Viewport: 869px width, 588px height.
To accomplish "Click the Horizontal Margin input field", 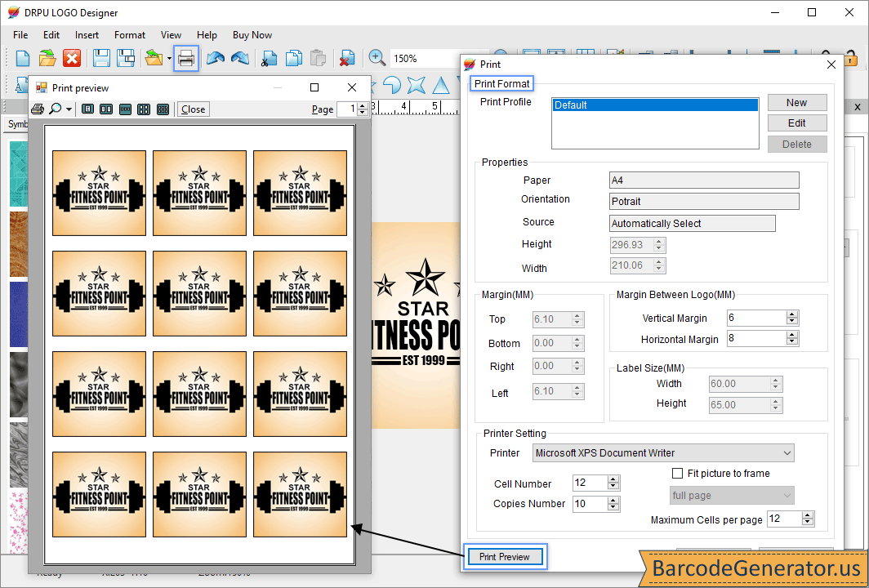I will (x=756, y=338).
